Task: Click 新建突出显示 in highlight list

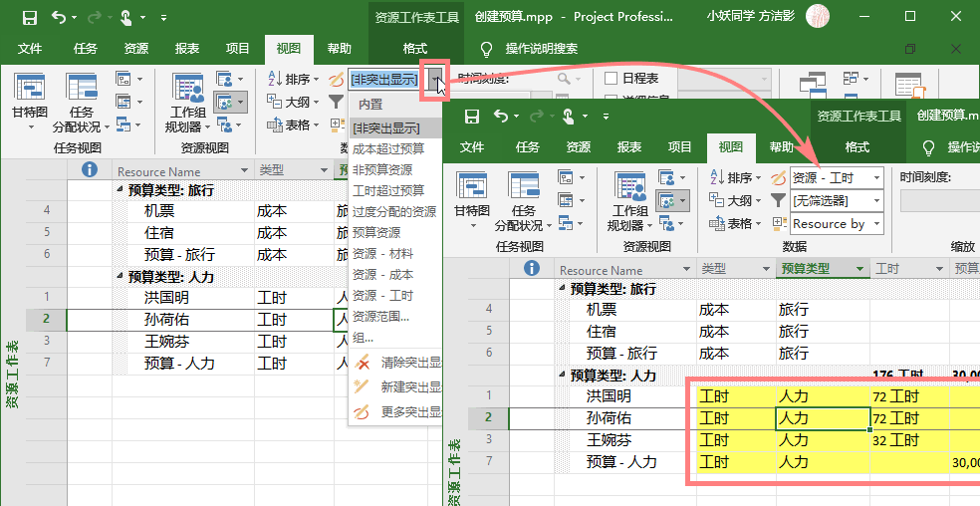Action: [x=396, y=386]
